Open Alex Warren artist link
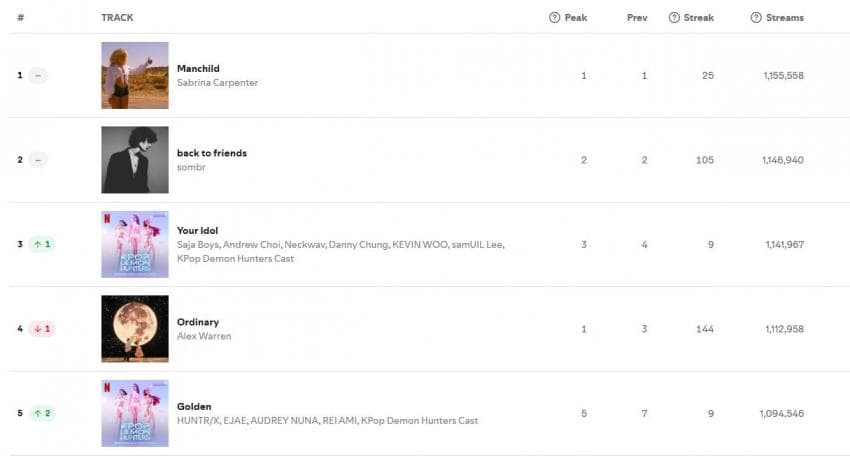The width and height of the screenshot is (850, 456). coord(204,336)
